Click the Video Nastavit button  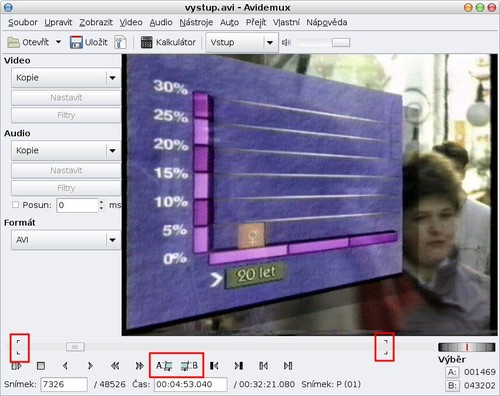pos(66,98)
